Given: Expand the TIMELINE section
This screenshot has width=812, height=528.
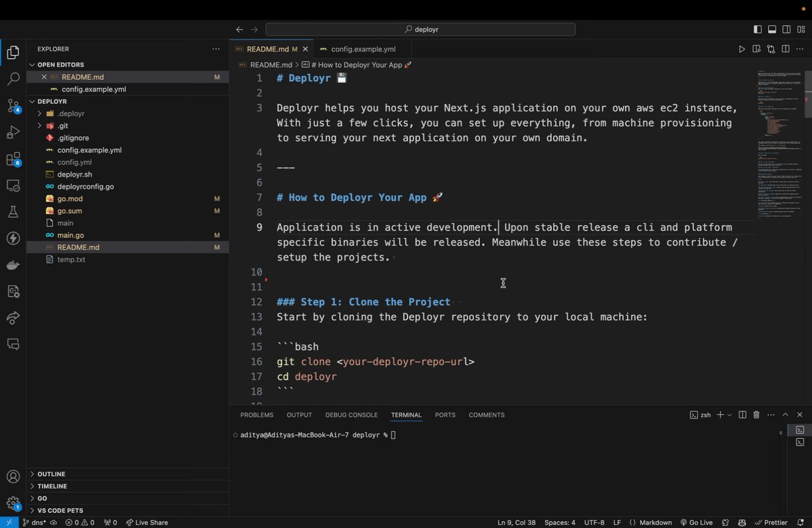Looking at the screenshot, I should [x=32, y=486].
